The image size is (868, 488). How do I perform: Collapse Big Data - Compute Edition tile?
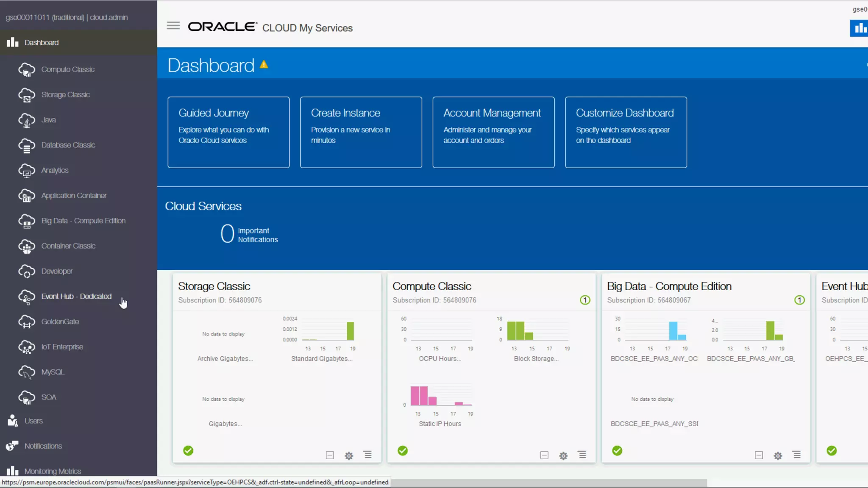pyautogui.click(x=759, y=455)
